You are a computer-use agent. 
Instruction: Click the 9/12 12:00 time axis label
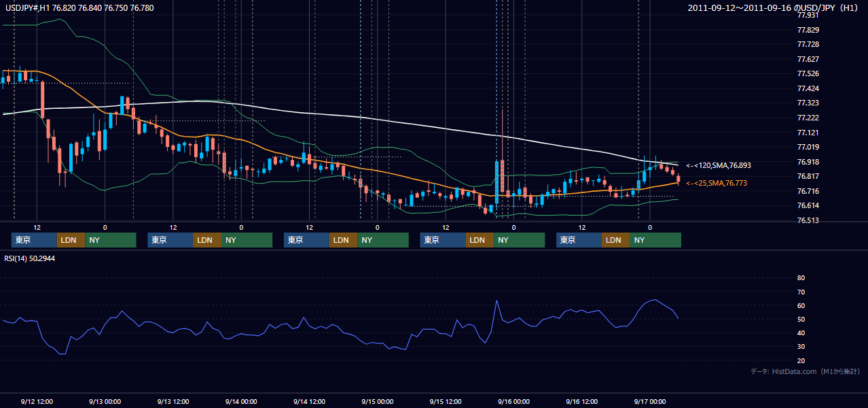pos(37,401)
